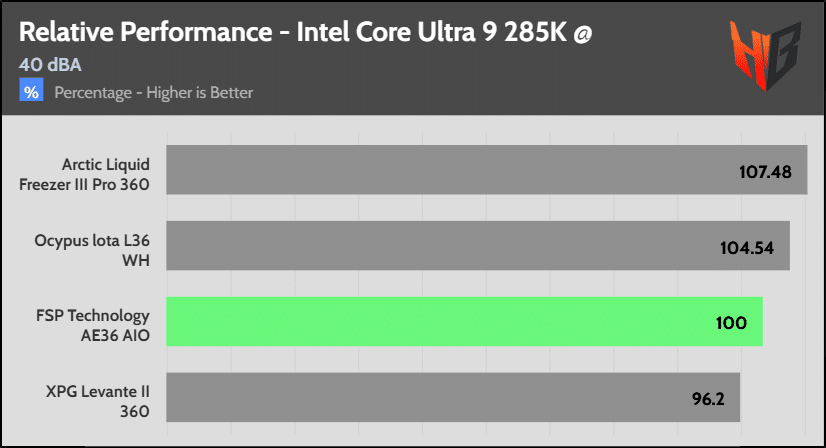Click the Relative Performance chart title
The width and height of the screenshot is (826, 448).
pyautogui.click(x=306, y=32)
